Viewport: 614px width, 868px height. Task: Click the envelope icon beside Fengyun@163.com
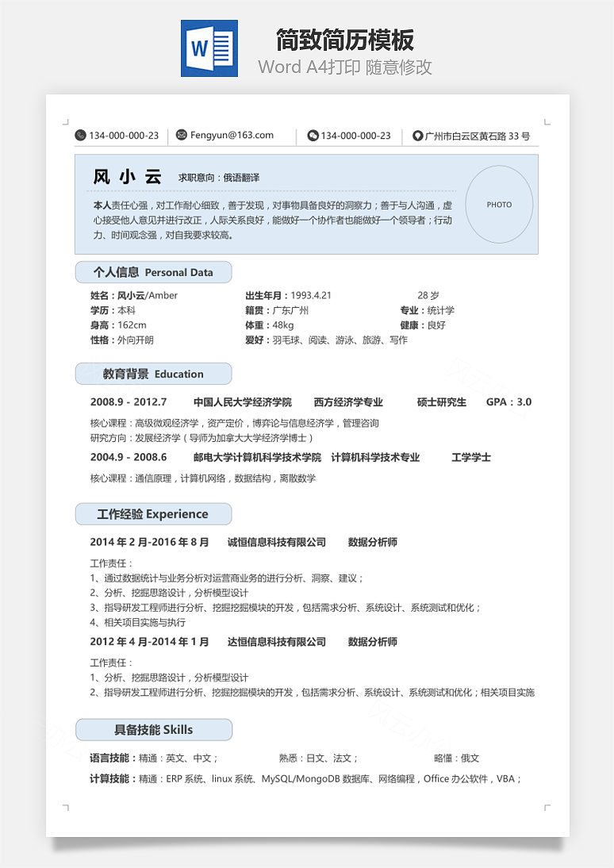(x=181, y=135)
